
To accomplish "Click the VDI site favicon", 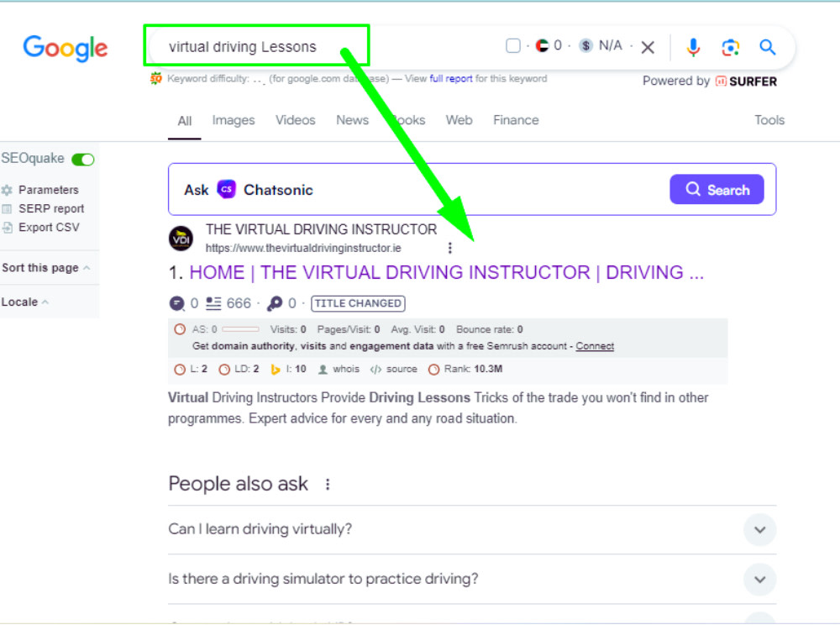I will coord(181,239).
